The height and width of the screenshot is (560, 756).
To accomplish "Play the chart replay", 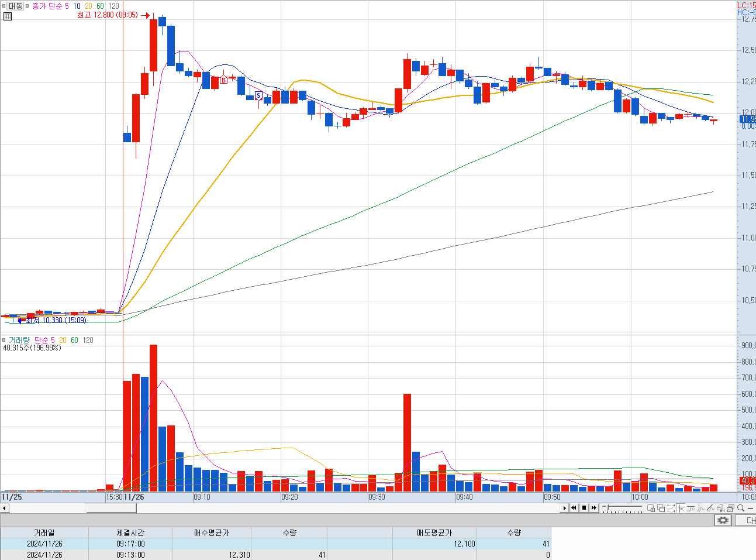I will pos(564,508).
